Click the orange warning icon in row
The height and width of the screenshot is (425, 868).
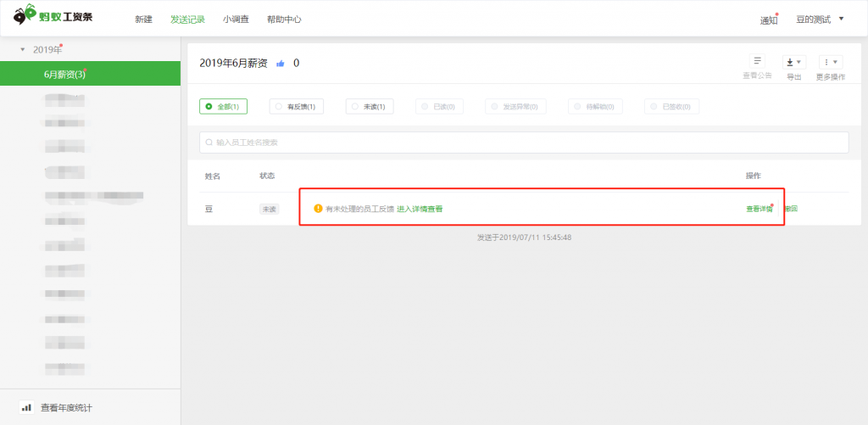(318, 209)
